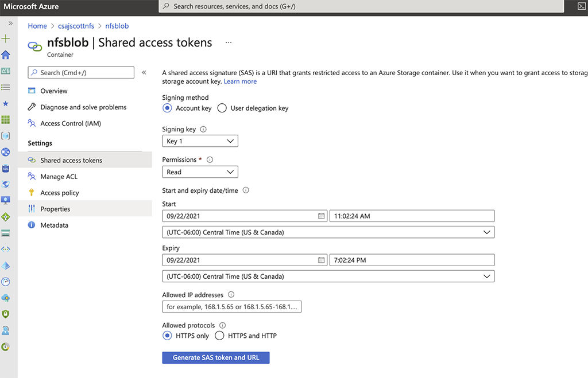The height and width of the screenshot is (378, 588).
Task: Collapse the container menu with double chevron
Action: point(144,72)
